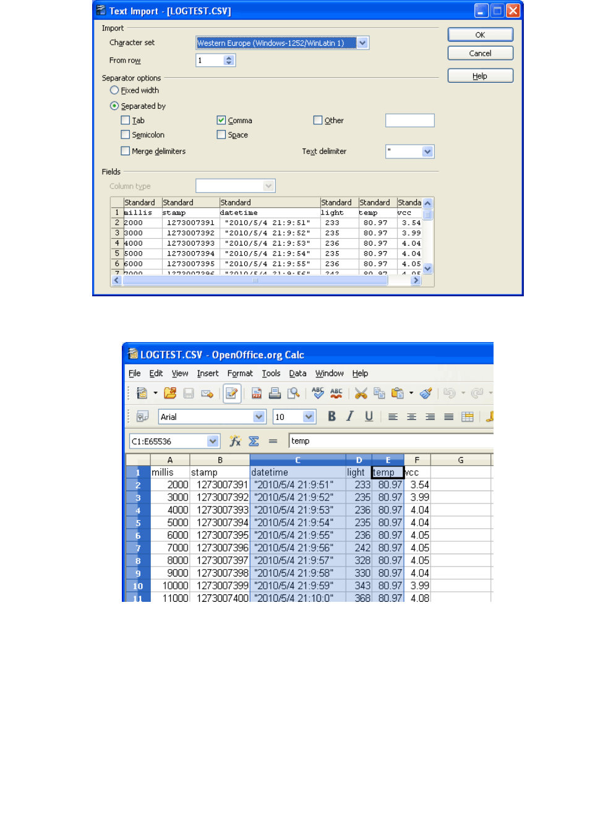Click the Copy icon in toolbar
The height and width of the screenshot is (840, 616).
380,393
